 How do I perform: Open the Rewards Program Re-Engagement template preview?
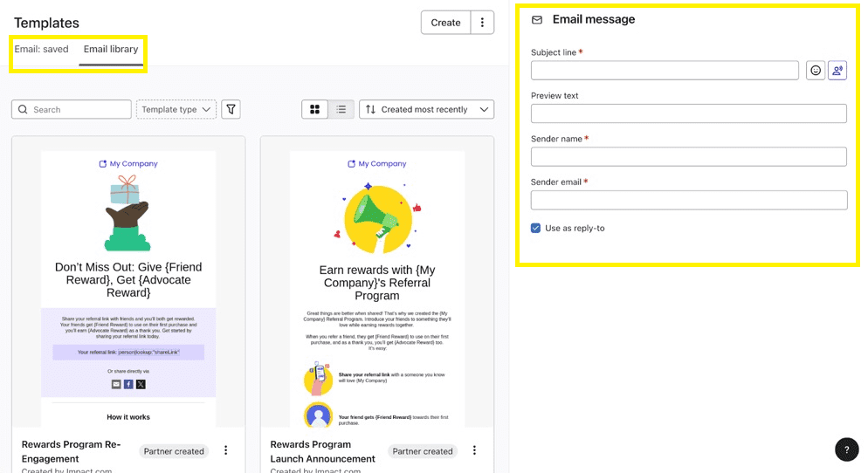click(x=128, y=289)
